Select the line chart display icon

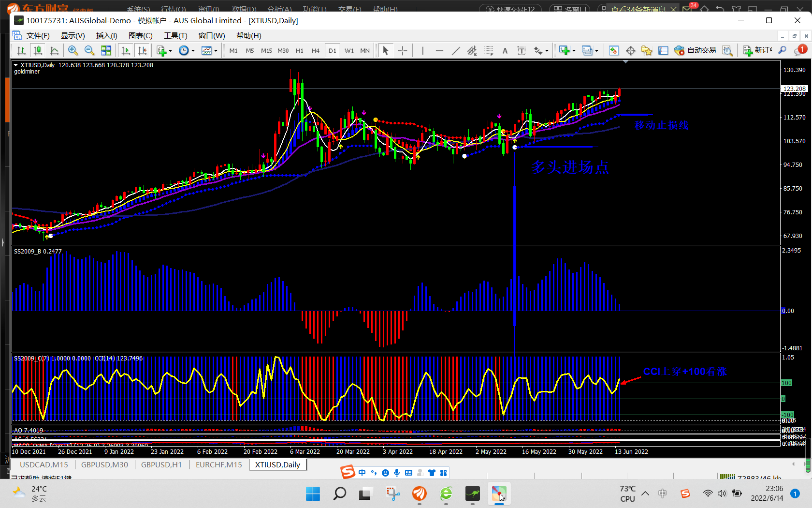(x=54, y=50)
